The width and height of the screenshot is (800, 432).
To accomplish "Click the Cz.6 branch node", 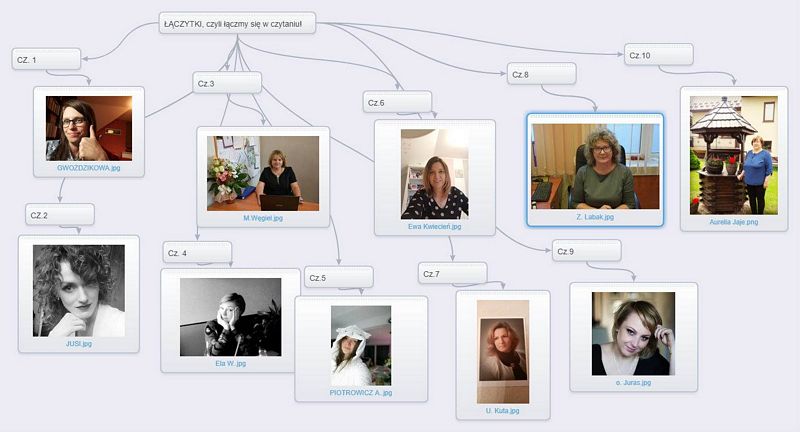I will [397, 102].
